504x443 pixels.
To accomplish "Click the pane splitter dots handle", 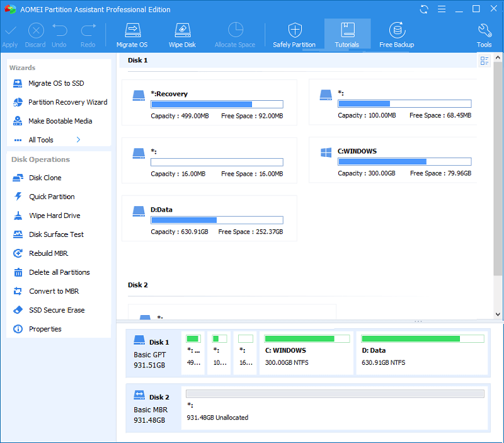I will (x=418, y=321).
